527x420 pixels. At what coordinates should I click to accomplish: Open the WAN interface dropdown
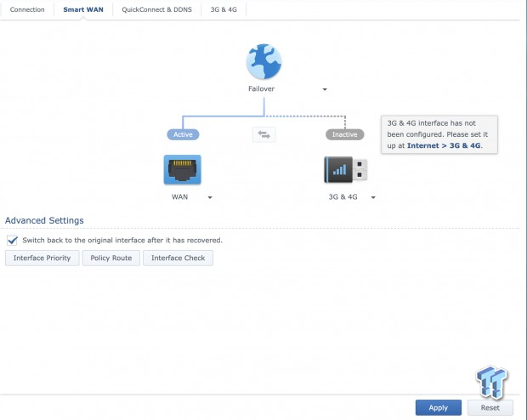[x=210, y=197]
